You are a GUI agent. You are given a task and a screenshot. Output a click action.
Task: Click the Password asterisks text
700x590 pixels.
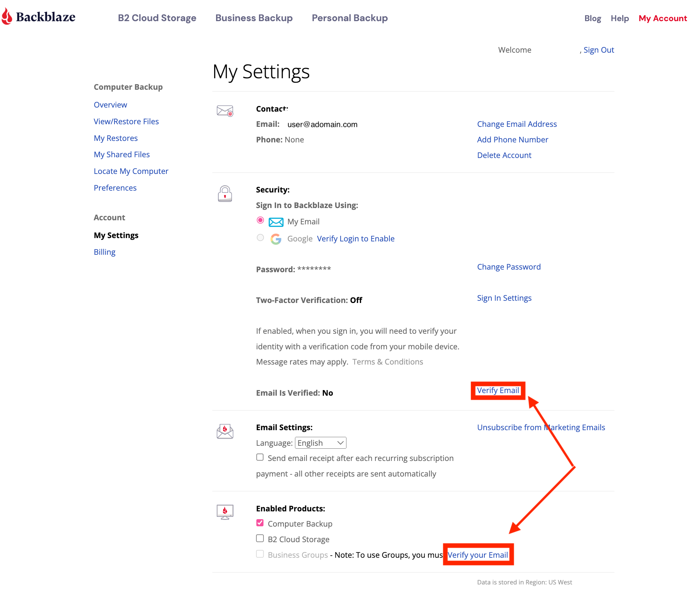click(x=314, y=269)
